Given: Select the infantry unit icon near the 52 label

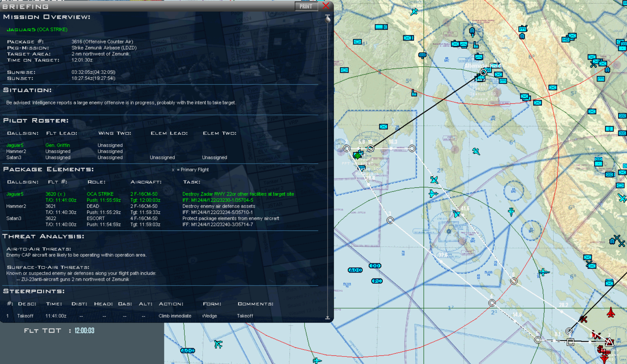Looking at the screenshot, I should [x=553, y=87].
